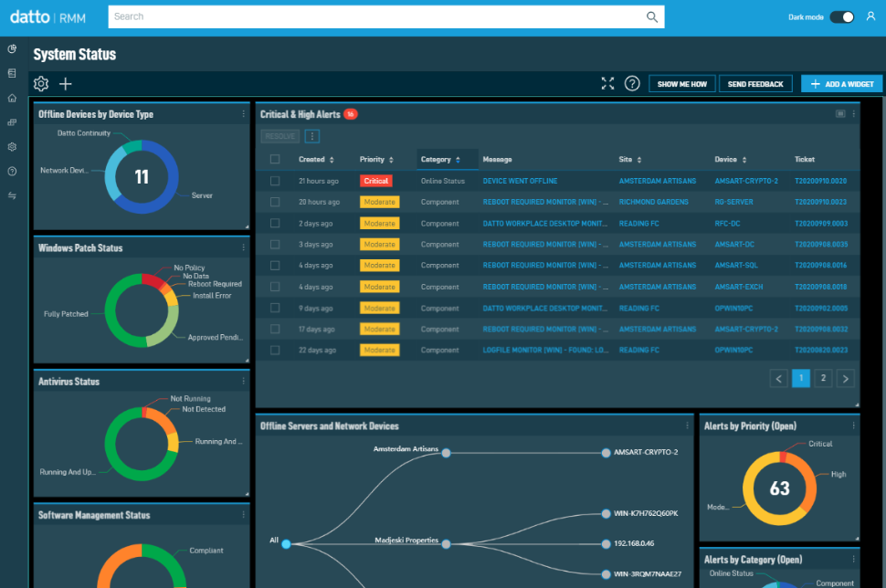The image size is (886, 588).
Task: Enter fullscreen using the expand arrows icon
Action: (607, 83)
